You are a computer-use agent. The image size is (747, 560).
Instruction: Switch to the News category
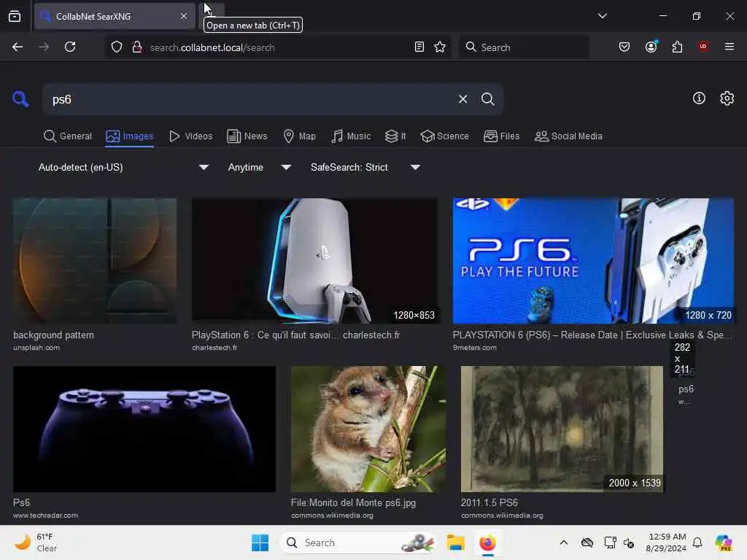click(x=247, y=136)
